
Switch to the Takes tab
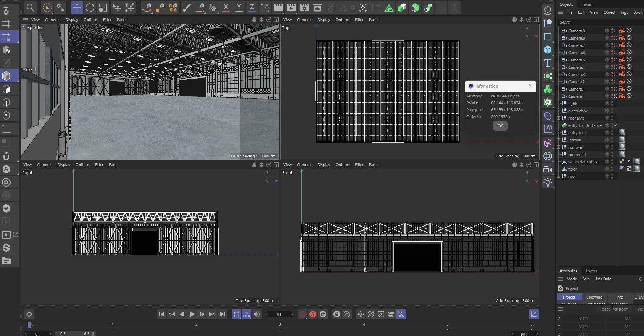586,4
